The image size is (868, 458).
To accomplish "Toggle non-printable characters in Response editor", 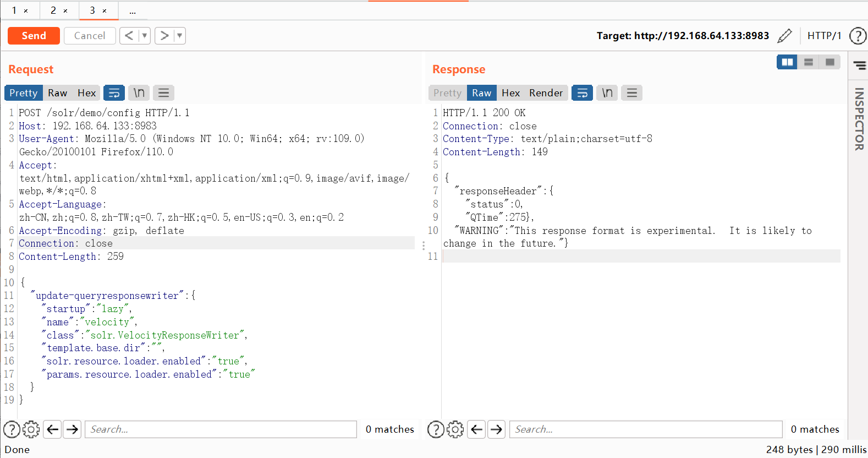I will tap(607, 93).
